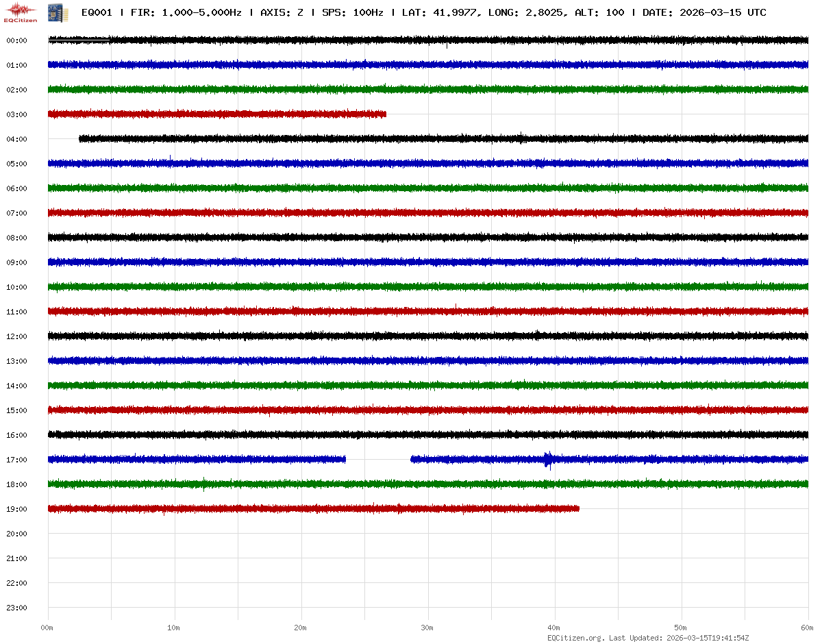
Task: Click the 30m tick on time axis
Action: point(427,628)
